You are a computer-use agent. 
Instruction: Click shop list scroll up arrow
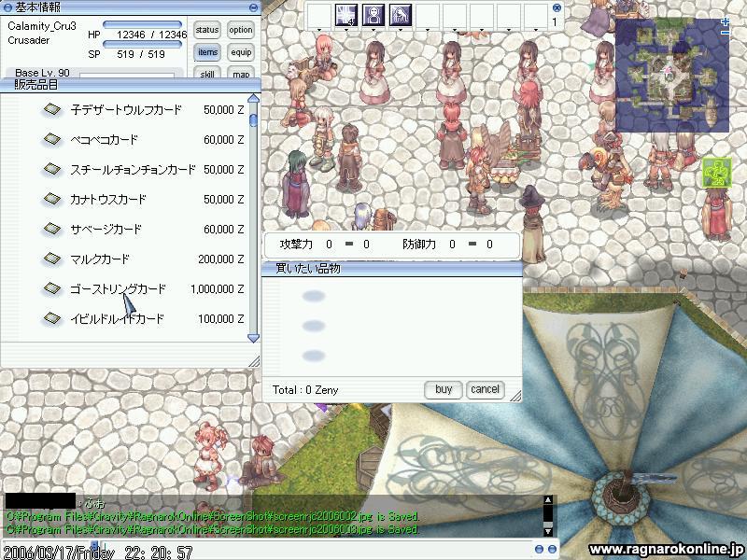pos(253,99)
